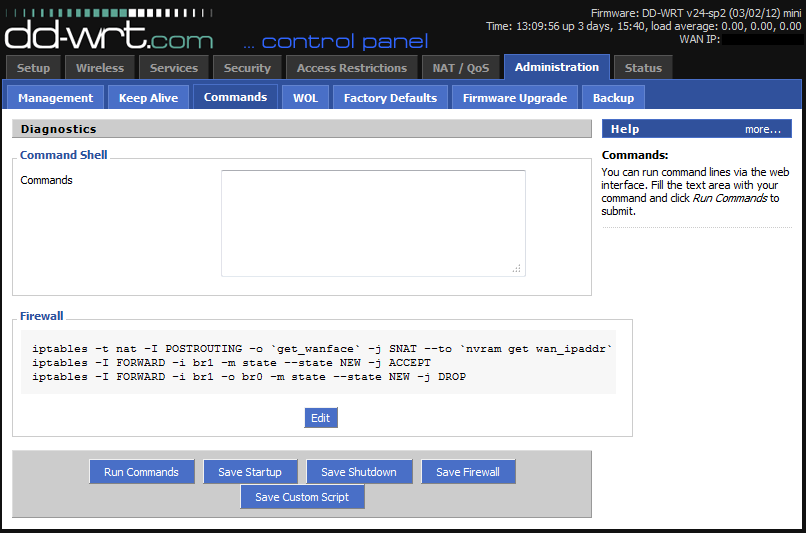
Task: Switch to Keep Alive sub-tab
Action: [148, 98]
